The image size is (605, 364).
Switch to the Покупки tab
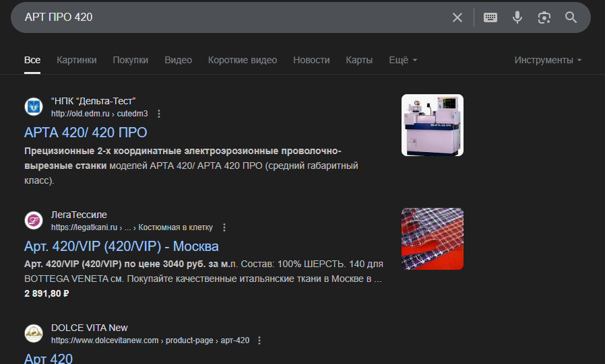(131, 60)
